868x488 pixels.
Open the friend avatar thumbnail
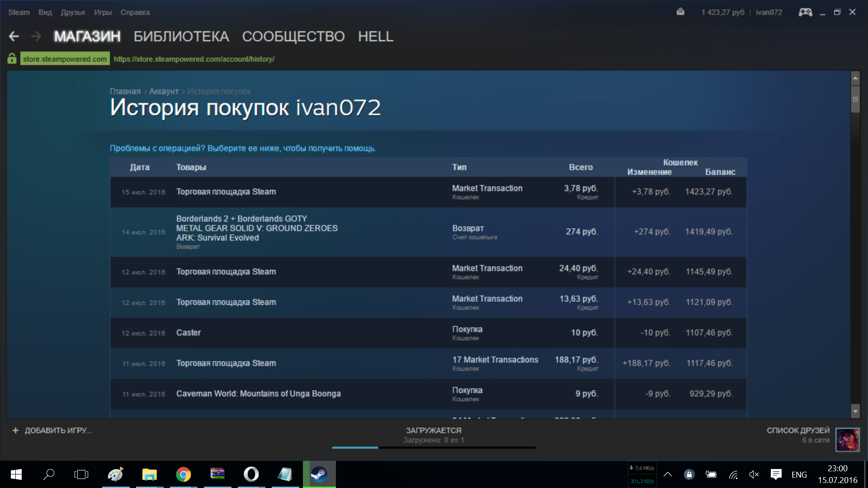[x=848, y=440]
